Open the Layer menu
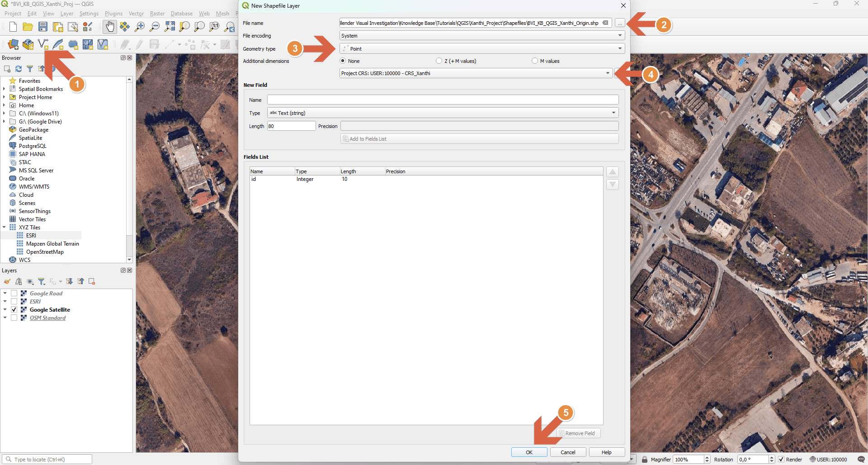Screen dimensions: 868x465 67,14
